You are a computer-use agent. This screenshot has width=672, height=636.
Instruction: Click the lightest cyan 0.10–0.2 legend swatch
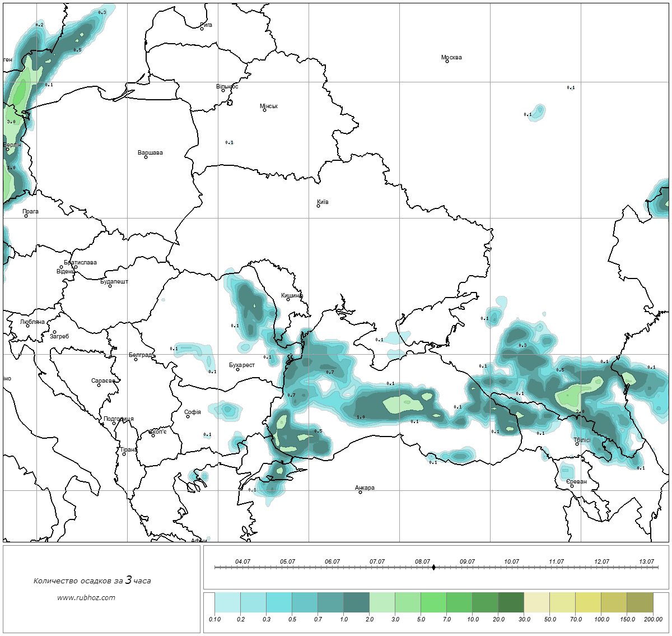click(227, 603)
